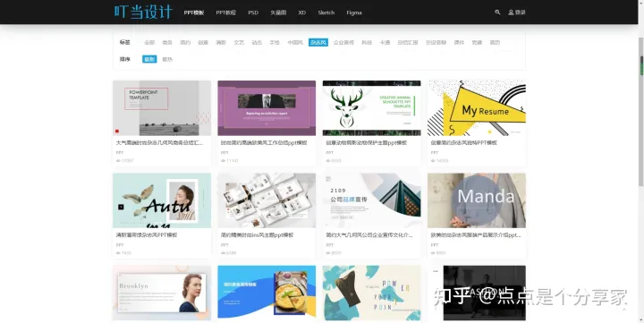Image resolution: width=644 pixels, height=323 pixels.
Task: Select the 课件 tag filter
Action: coord(459,42)
